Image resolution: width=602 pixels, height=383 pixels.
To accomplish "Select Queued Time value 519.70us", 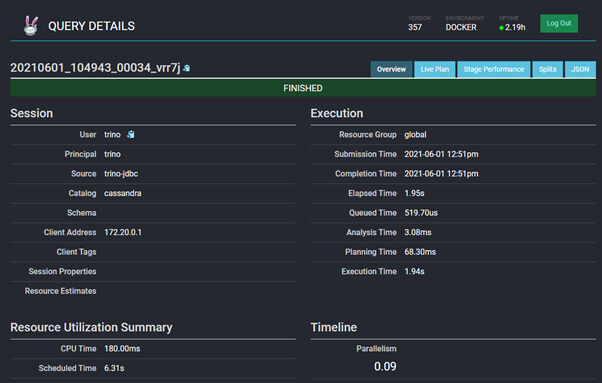I will coord(421,213).
